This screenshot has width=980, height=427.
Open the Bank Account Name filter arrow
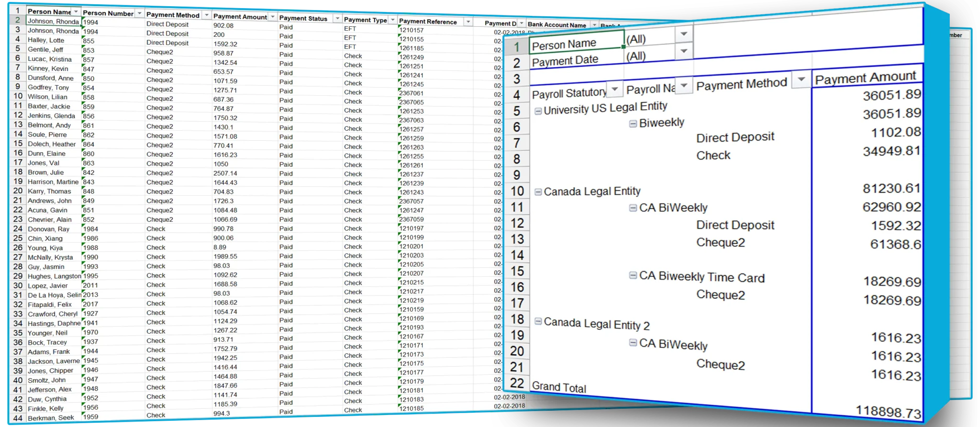click(x=594, y=25)
